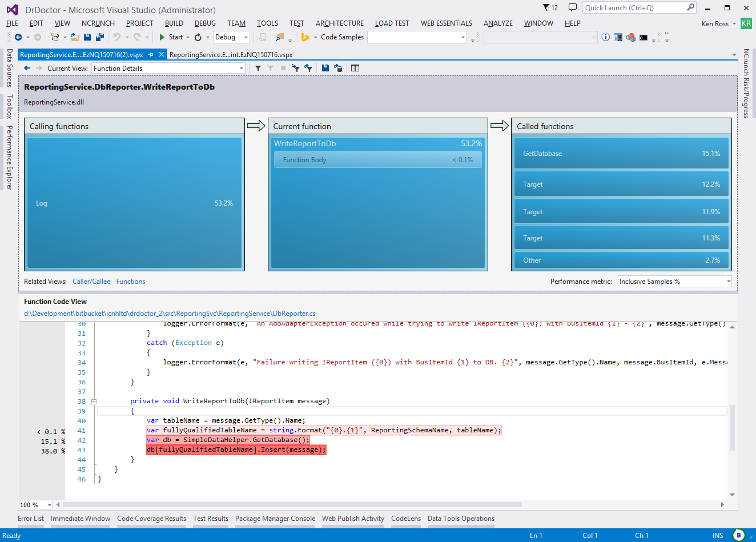
Task: Click the Save All toolbar icon
Action: point(100,37)
